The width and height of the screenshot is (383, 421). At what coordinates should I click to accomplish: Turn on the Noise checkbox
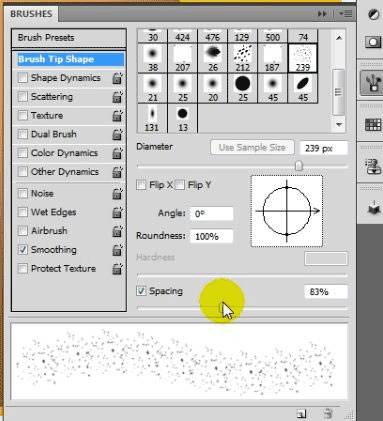tap(23, 193)
